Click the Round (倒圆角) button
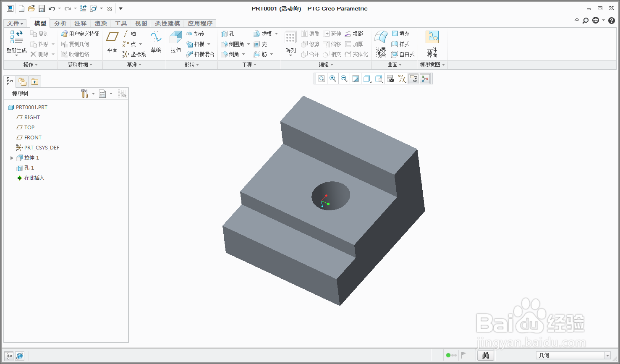This screenshot has width=620, height=364. (233, 44)
